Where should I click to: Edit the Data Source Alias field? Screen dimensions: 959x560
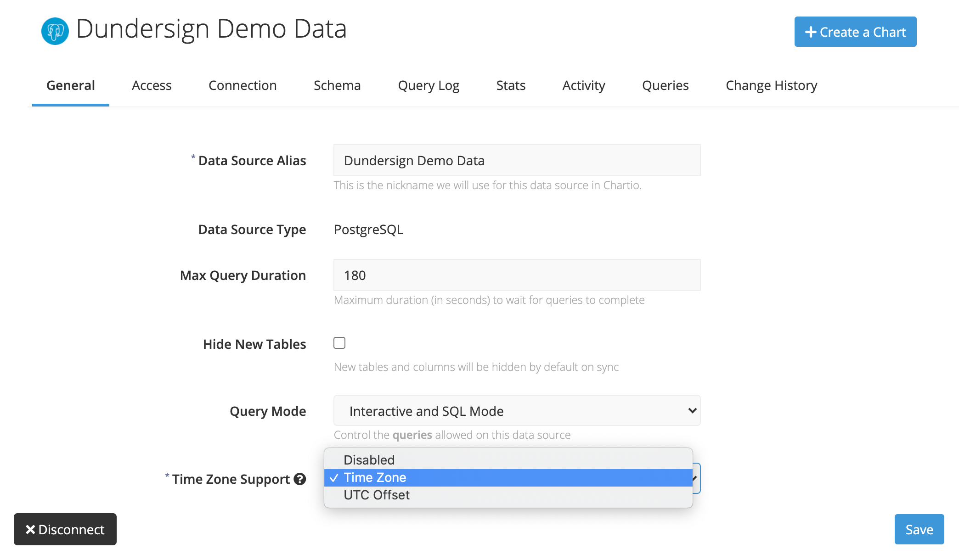[517, 160]
